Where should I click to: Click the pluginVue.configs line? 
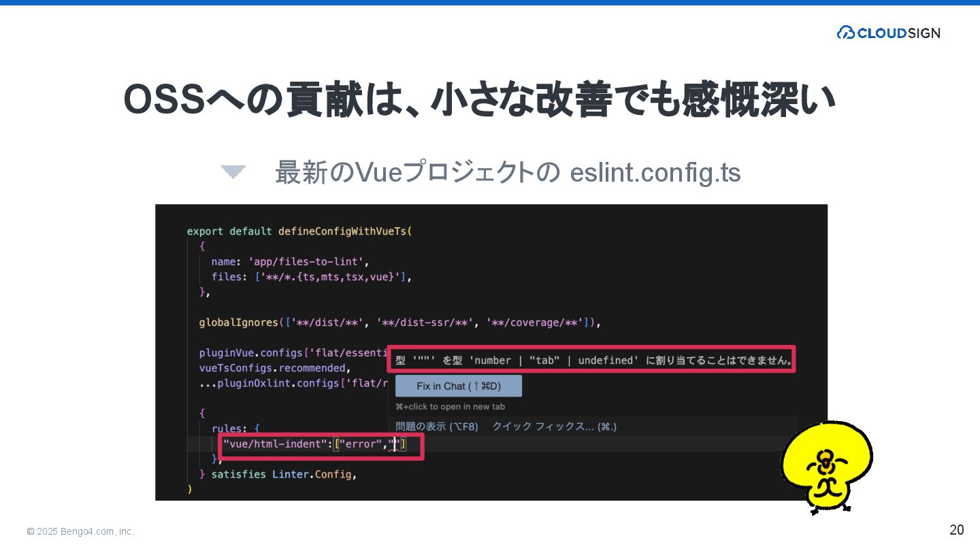pos(293,353)
